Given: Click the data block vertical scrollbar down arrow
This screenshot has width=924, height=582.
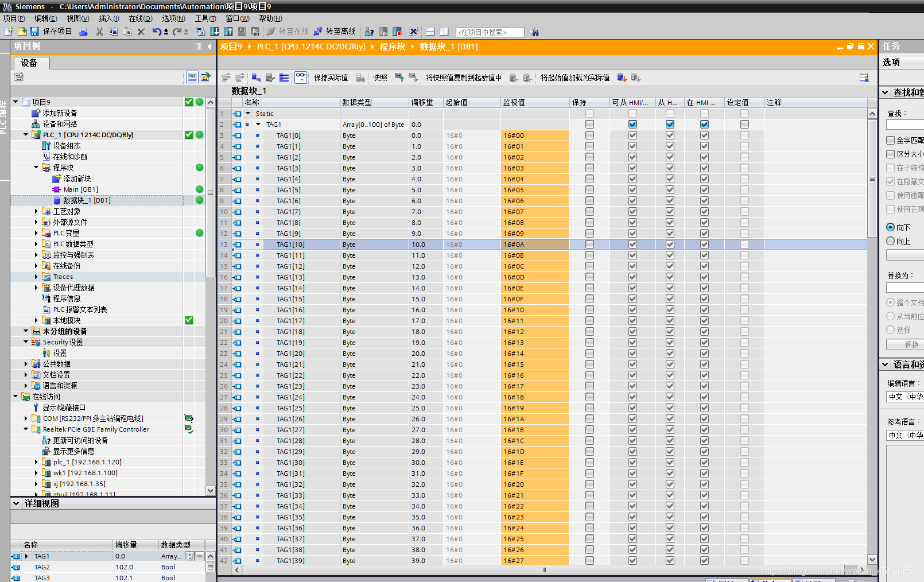Looking at the screenshot, I should (x=872, y=560).
